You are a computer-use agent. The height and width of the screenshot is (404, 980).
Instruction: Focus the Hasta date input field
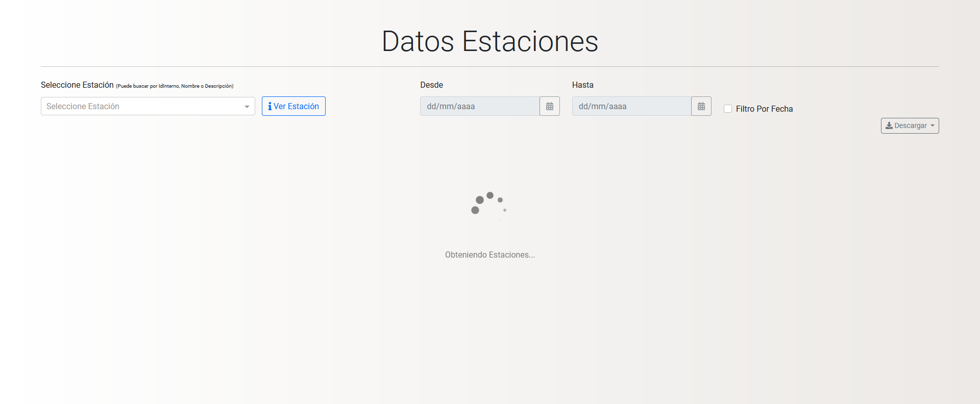[631, 106]
